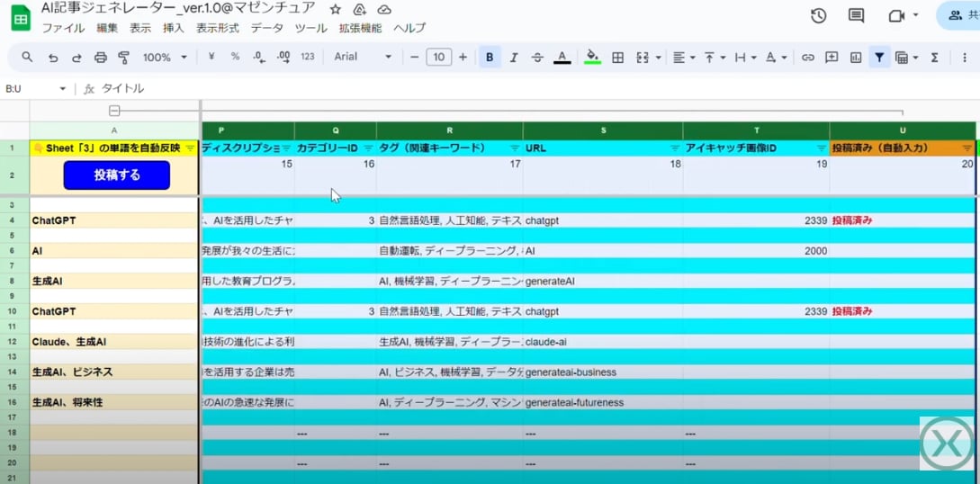Format cells as yen currency
This screenshot has width=980, height=484.
tap(211, 57)
